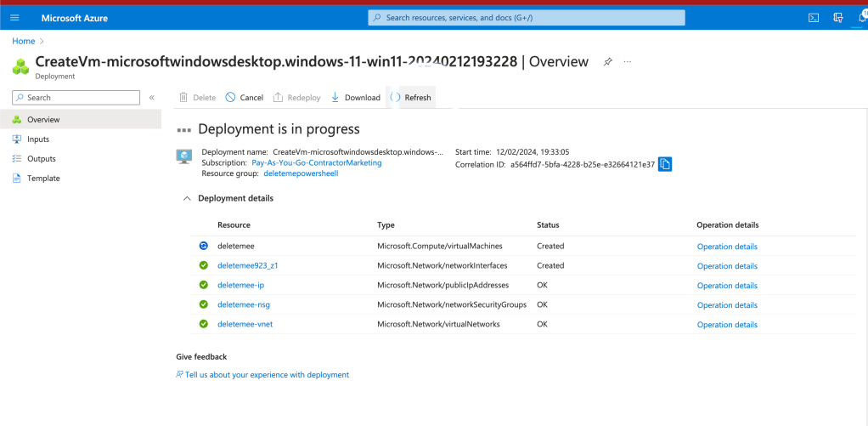Click the Correlation ID value text
Viewport: 868px width, 426px height.
[x=583, y=164]
